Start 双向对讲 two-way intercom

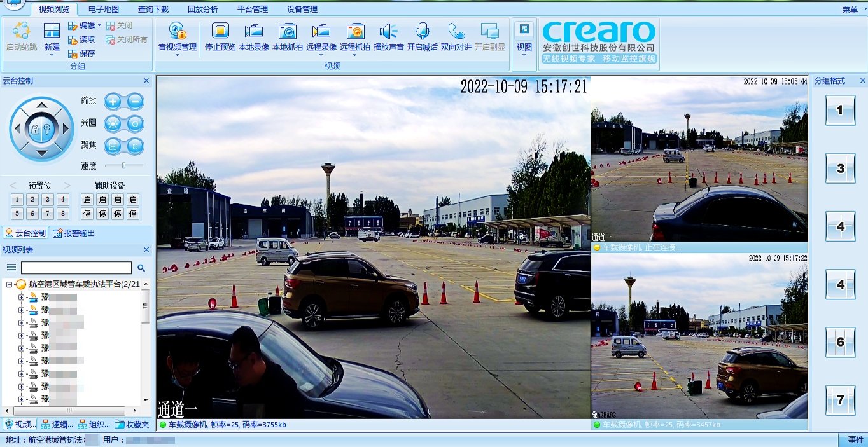point(456,32)
